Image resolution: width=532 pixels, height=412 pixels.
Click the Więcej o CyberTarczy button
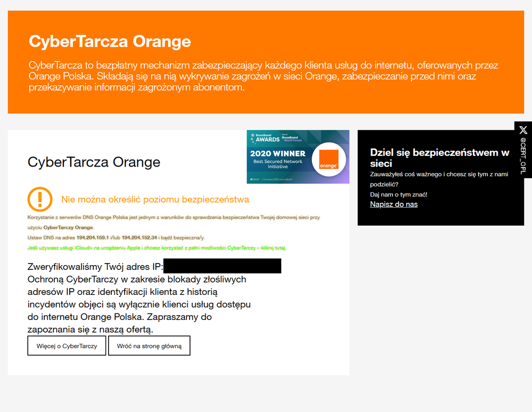tap(66, 345)
